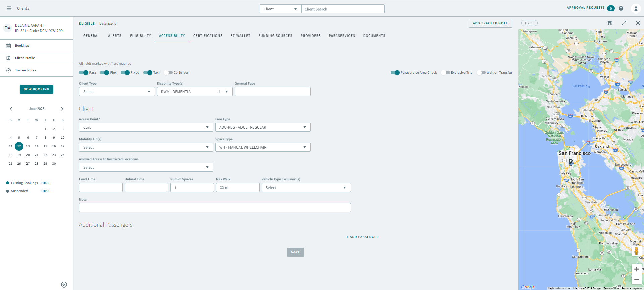Hide Existing Bookings on calendar
This screenshot has height=290, width=644.
[x=45, y=183]
